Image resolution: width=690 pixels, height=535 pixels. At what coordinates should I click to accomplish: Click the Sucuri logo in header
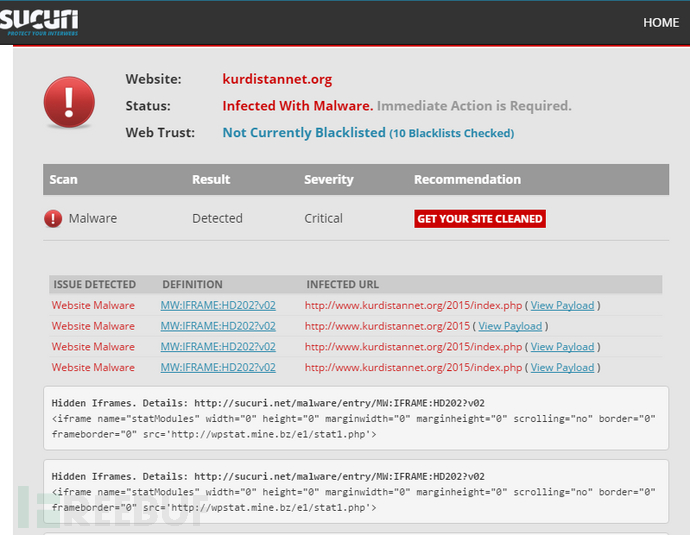tap(39, 23)
